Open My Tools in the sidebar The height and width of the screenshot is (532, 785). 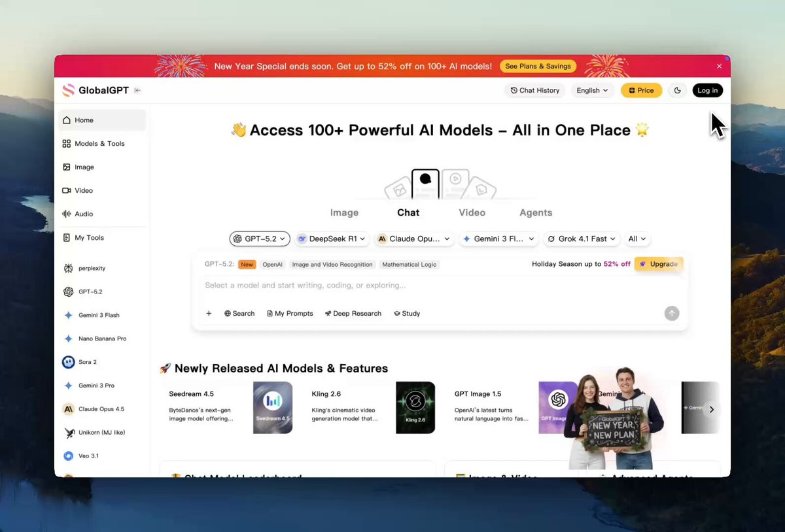point(102,238)
